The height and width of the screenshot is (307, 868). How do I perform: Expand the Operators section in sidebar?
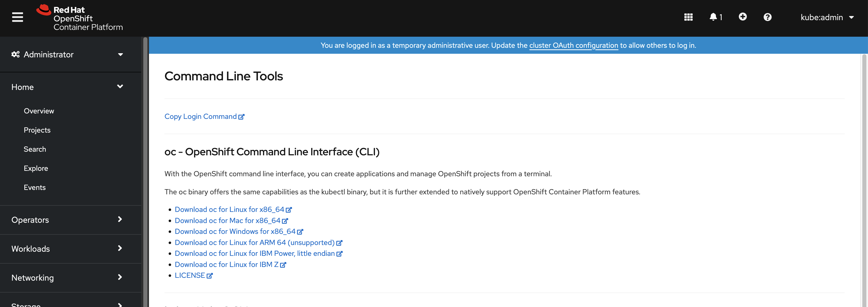click(x=66, y=220)
